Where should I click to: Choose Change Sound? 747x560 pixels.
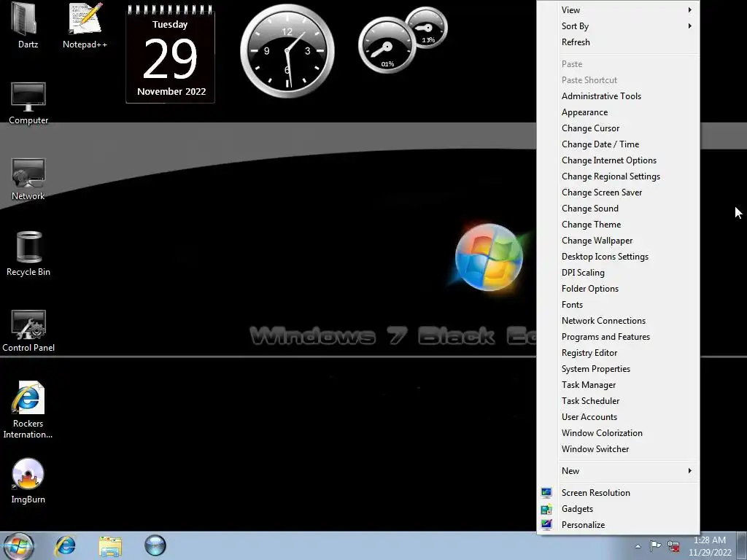(x=619, y=209)
